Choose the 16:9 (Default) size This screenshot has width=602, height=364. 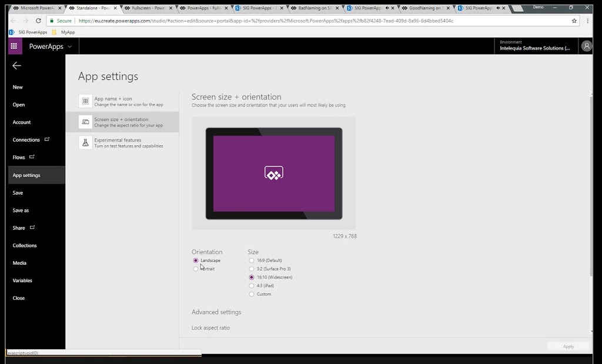pyautogui.click(x=252, y=261)
